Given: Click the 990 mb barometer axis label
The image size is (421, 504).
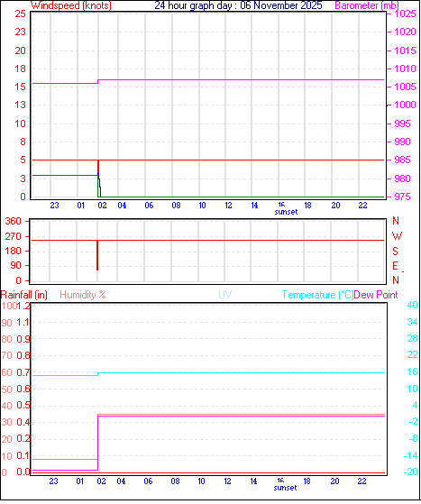Looking at the screenshot, I should pyautogui.click(x=402, y=142).
